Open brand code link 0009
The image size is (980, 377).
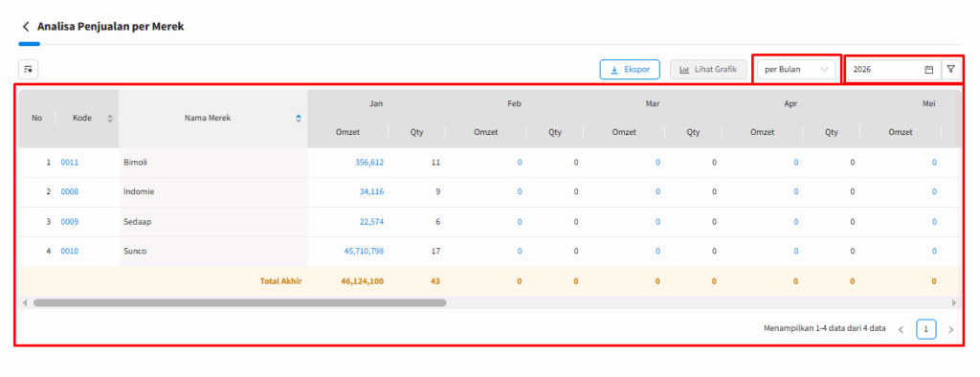pos(69,221)
